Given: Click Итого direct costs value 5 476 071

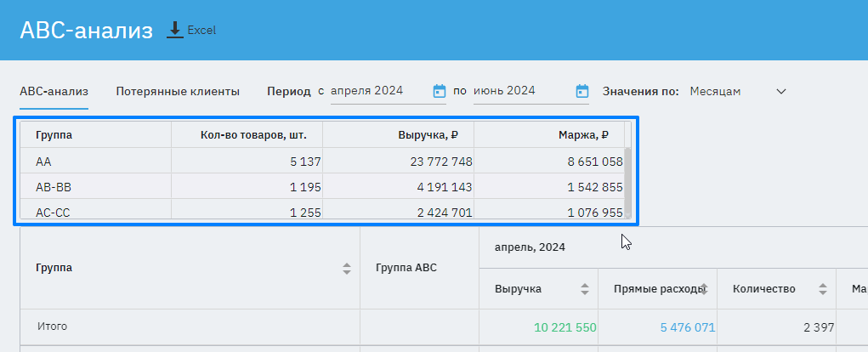Looking at the screenshot, I should [685, 327].
